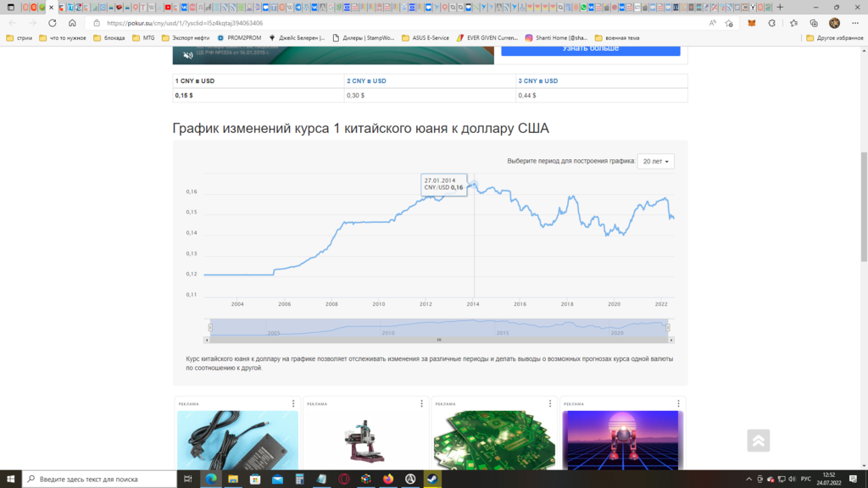
Task: Open the MetaMask fox extension icon
Action: [750, 23]
